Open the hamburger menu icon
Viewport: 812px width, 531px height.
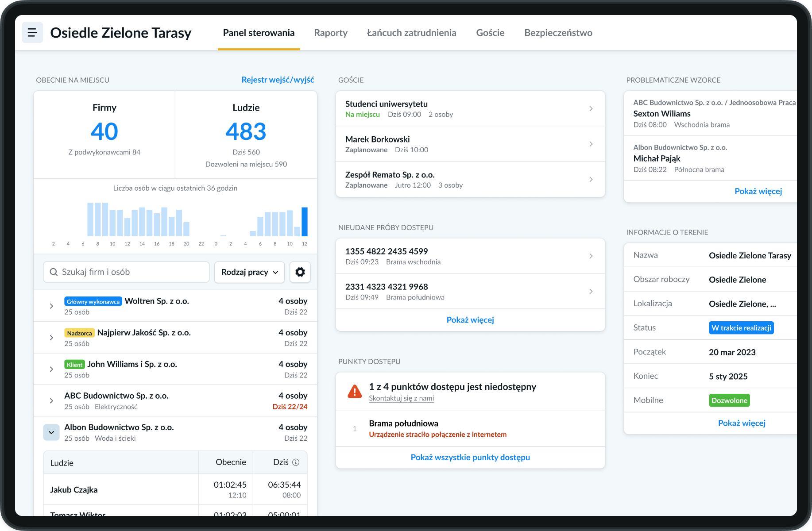32,32
